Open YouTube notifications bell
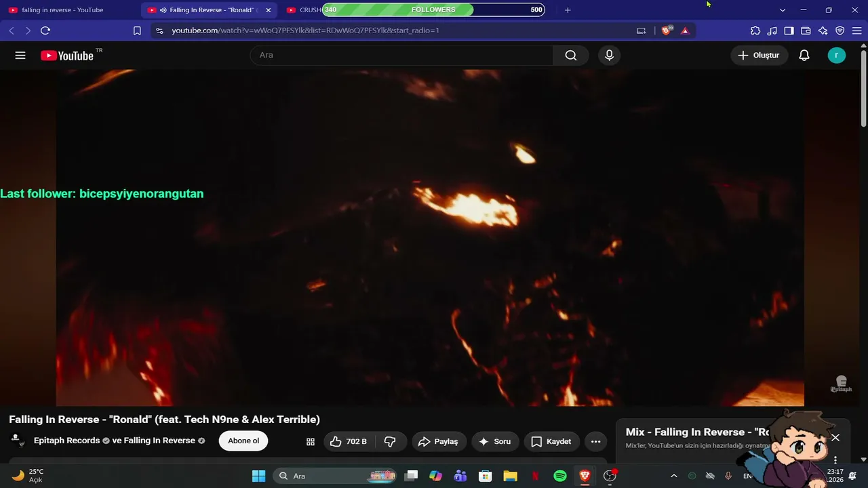 [x=804, y=56]
